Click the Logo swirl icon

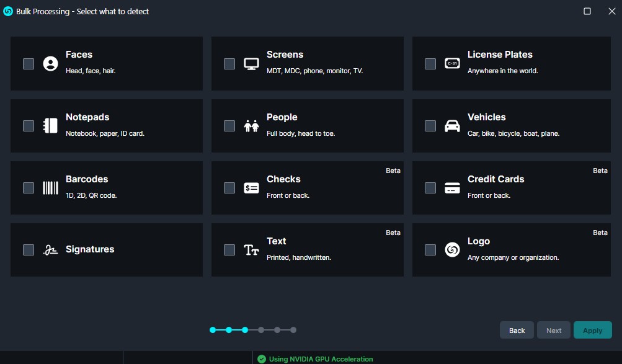coord(452,250)
